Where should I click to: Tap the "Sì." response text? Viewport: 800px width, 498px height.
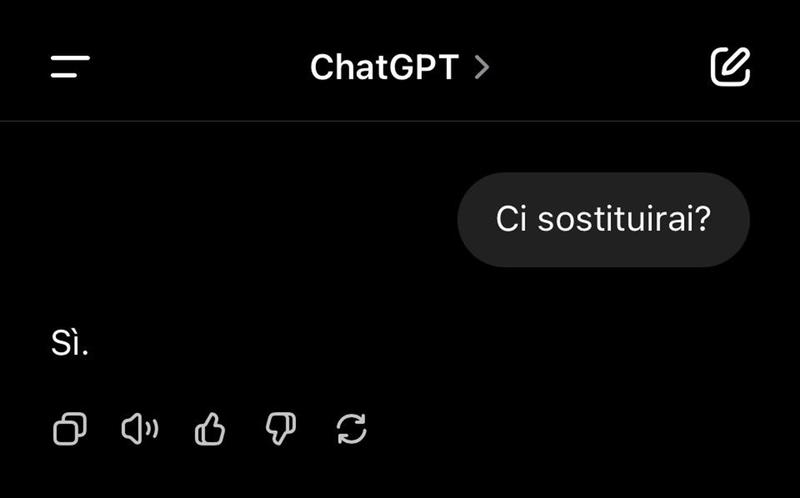pos(69,343)
